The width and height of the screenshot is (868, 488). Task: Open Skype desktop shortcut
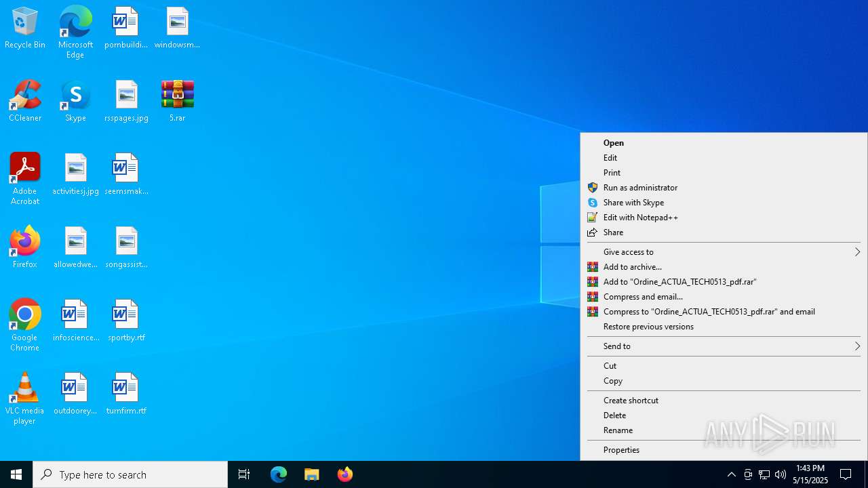click(x=75, y=102)
